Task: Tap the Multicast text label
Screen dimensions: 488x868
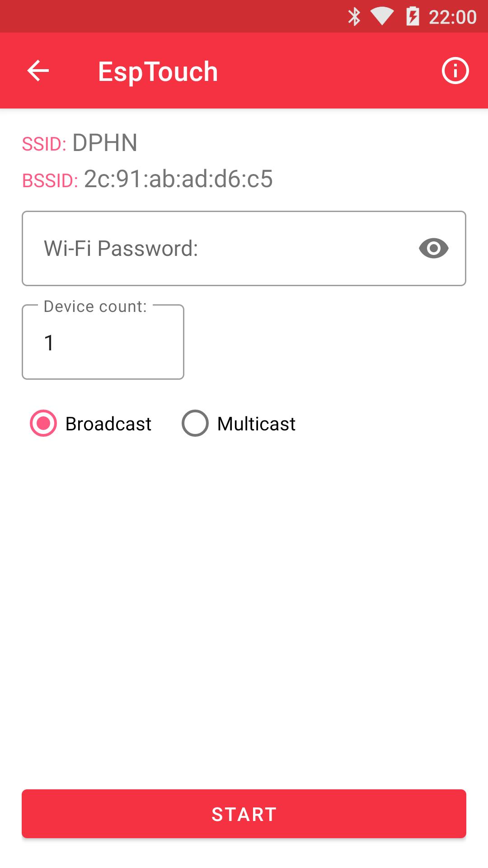Action: tap(256, 424)
